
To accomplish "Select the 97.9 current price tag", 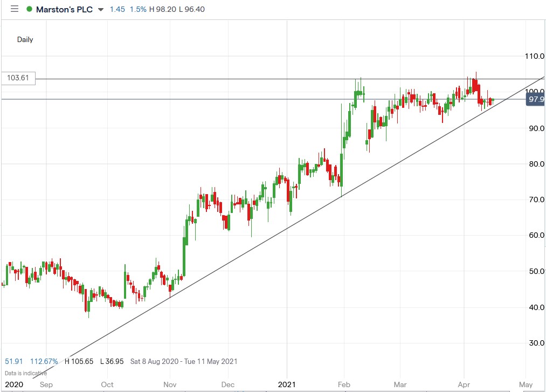I will tap(536, 99).
